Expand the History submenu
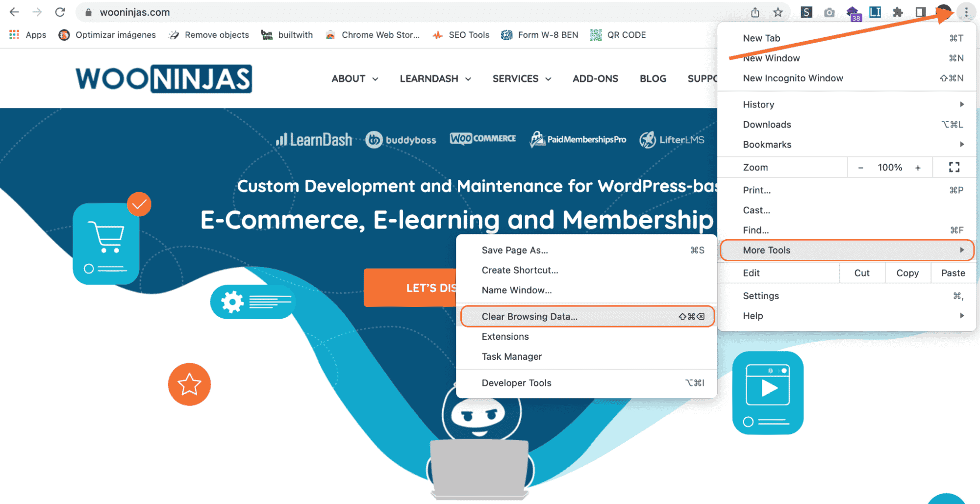The height and width of the screenshot is (504, 980). (x=847, y=104)
